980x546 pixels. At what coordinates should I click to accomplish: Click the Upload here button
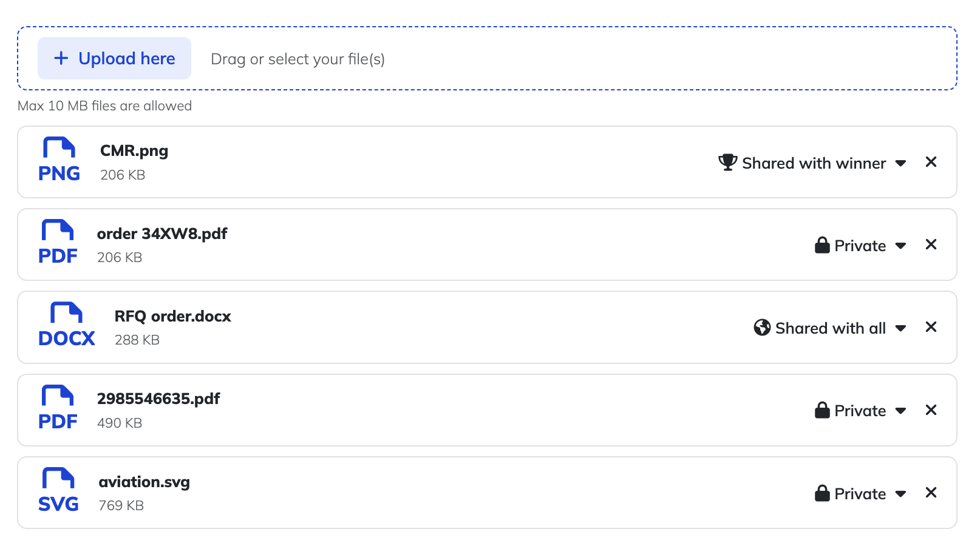[x=115, y=58]
